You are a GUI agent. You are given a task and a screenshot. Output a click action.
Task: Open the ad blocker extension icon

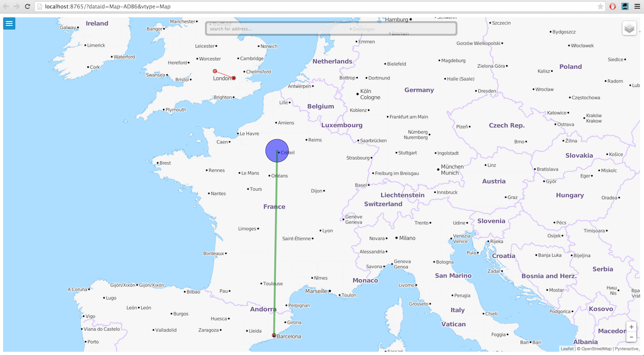click(612, 6)
